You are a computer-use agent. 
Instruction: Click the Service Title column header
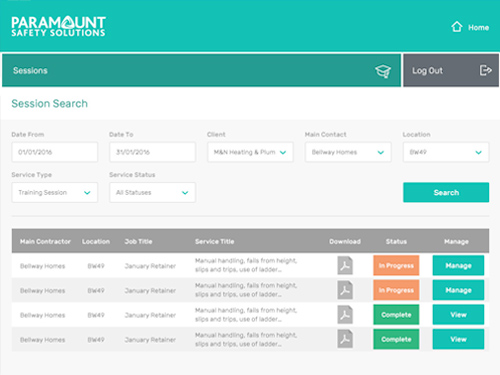[x=215, y=241]
